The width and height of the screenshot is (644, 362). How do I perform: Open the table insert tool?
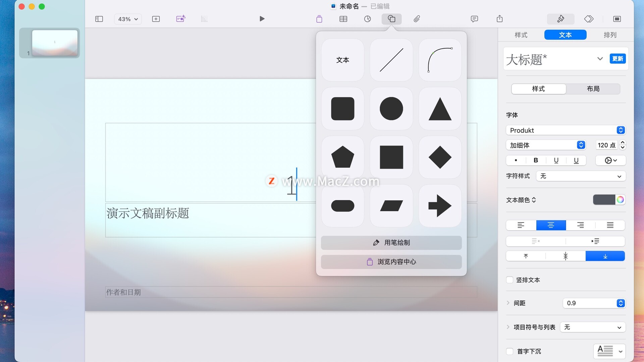(x=343, y=19)
